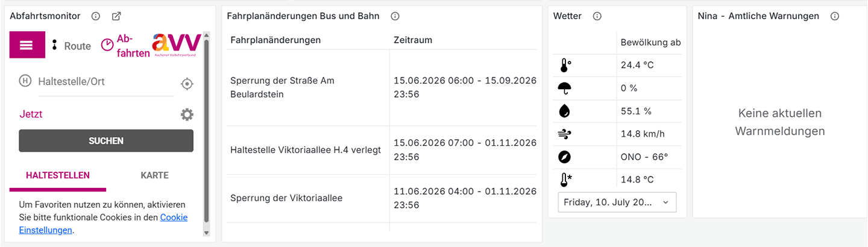Open departure settings gear icon
Screen dimensions: 868x247
[x=187, y=114]
